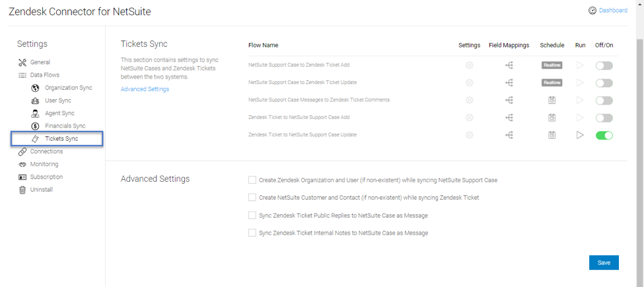Viewport: 644px width, 287px height.
Task: Go to General settings
Action: pos(40,62)
